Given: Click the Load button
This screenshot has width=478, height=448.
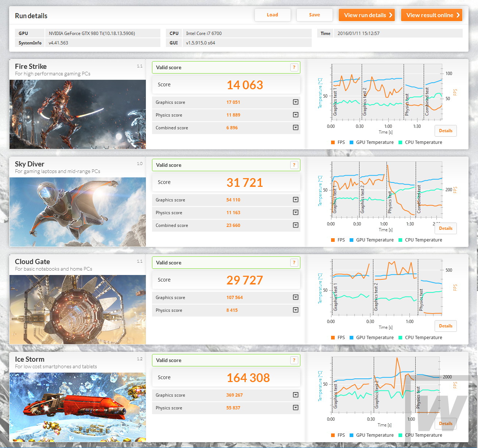Looking at the screenshot, I should (x=272, y=15).
